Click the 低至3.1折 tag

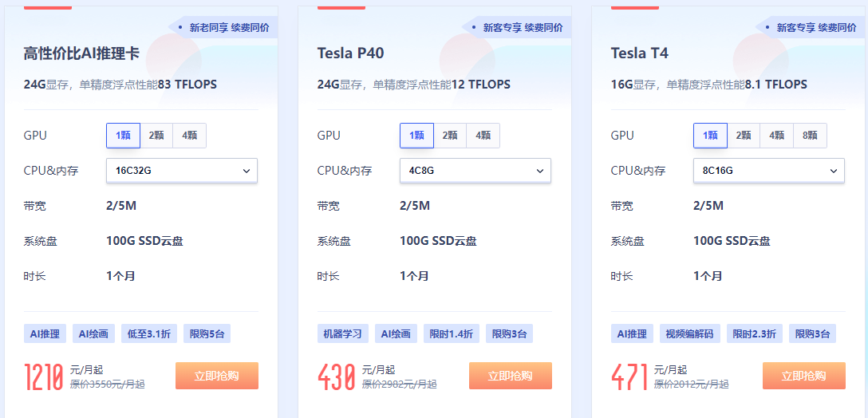coord(149,334)
